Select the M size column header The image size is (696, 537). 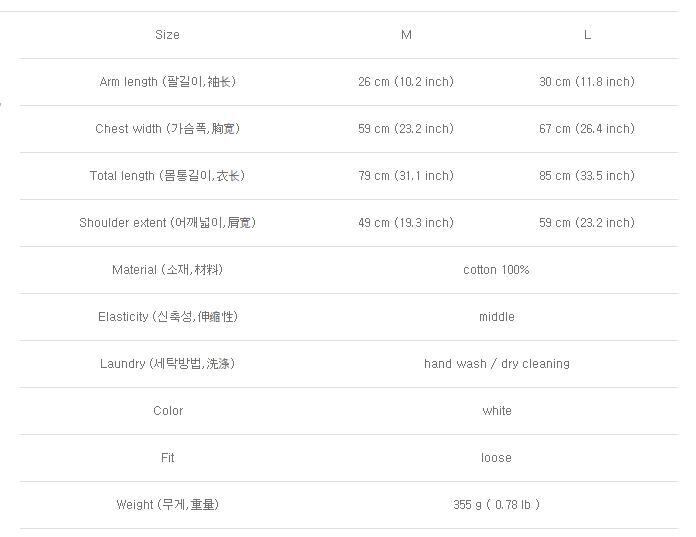pos(406,35)
